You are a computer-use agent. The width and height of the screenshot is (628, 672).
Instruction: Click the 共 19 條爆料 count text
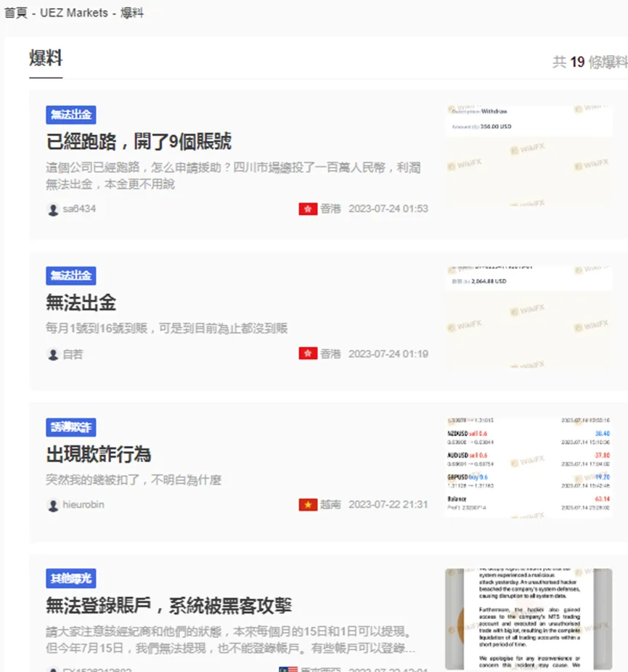click(x=590, y=62)
